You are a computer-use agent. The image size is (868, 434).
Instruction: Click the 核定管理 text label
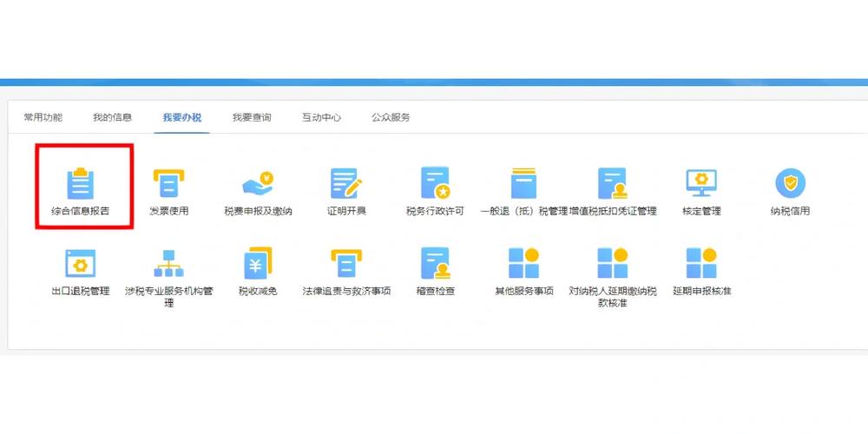[x=701, y=211]
